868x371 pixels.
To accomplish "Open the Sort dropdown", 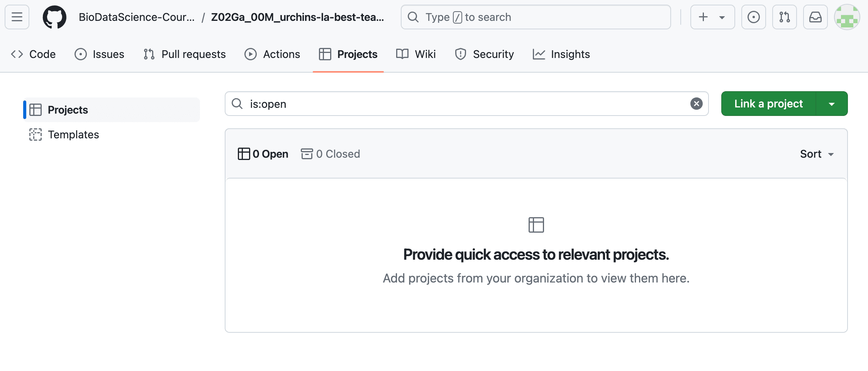I will (x=817, y=154).
